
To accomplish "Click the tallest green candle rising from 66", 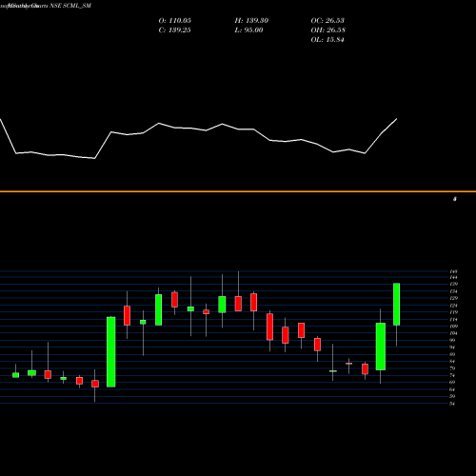I will pyautogui.click(x=111, y=352).
